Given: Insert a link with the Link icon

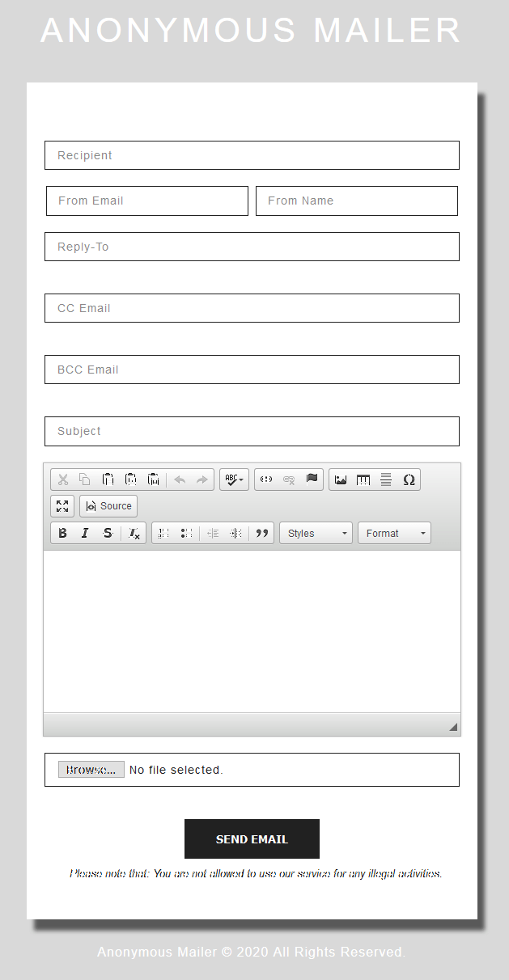Looking at the screenshot, I should coord(266,479).
